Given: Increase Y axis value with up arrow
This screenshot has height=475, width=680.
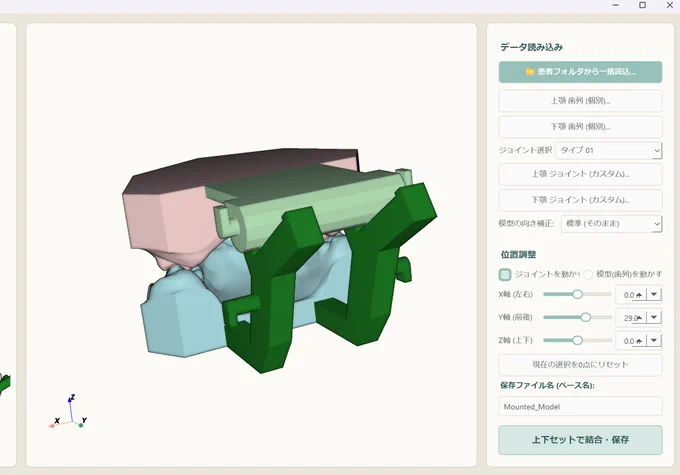Looking at the screenshot, I should point(639,318).
